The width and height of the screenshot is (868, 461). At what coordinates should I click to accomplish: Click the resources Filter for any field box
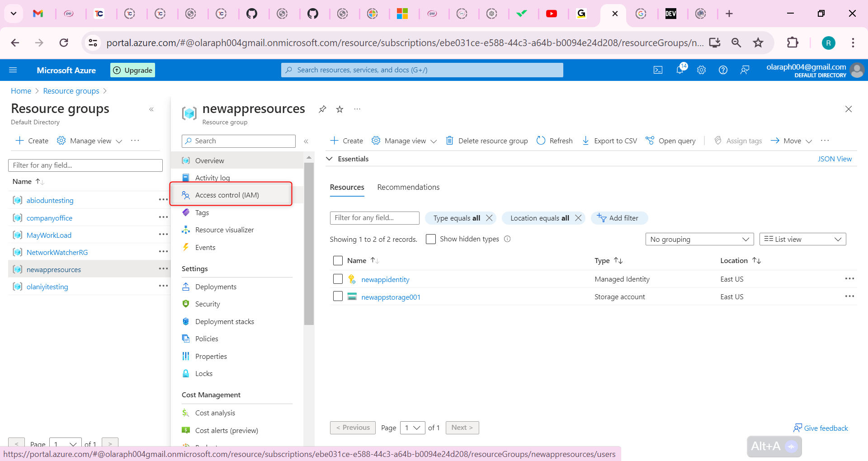[x=375, y=218]
